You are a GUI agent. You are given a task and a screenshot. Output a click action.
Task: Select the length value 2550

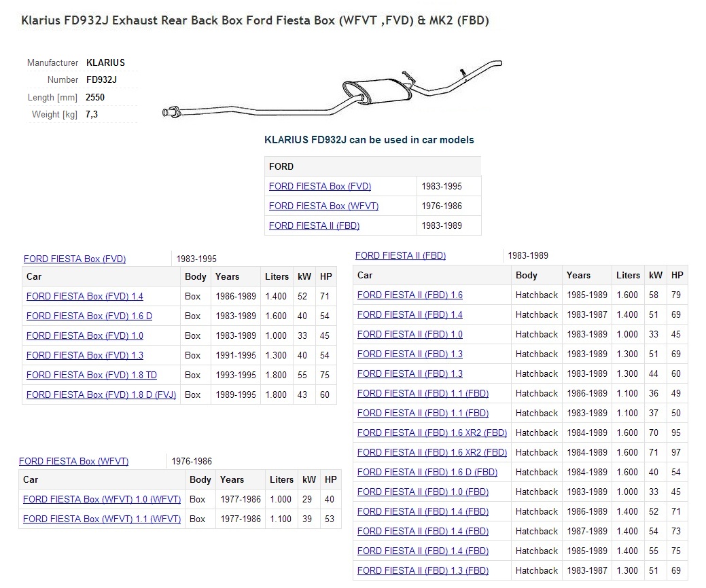click(95, 98)
